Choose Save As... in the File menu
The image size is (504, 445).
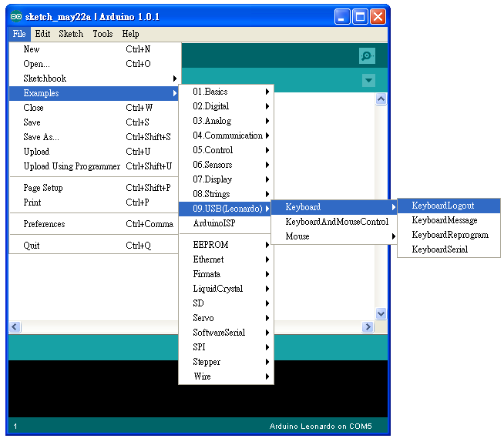[x=93, y=137]
